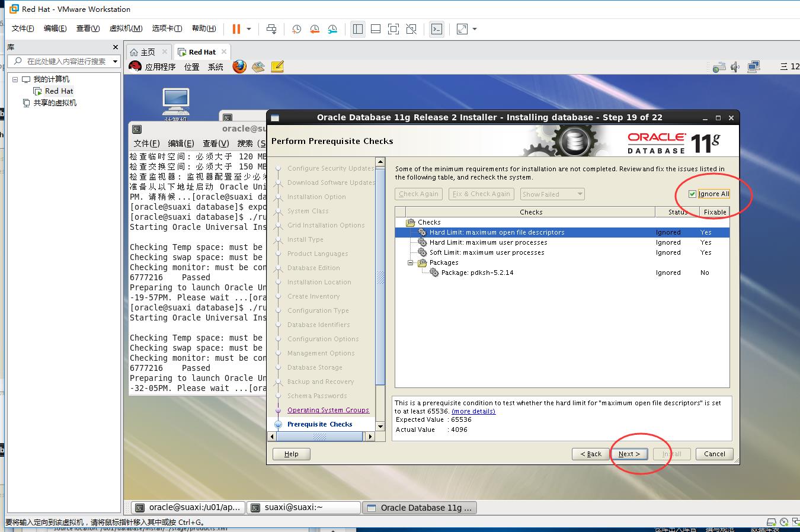Select Oracle Database 11g taskbar entry
The height and width of the screenshot is (532, 800).
click(420, 508)
